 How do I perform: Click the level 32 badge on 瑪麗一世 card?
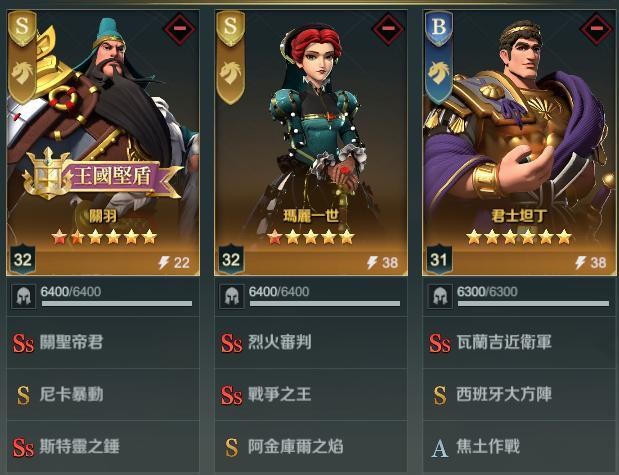click(231, 259)
